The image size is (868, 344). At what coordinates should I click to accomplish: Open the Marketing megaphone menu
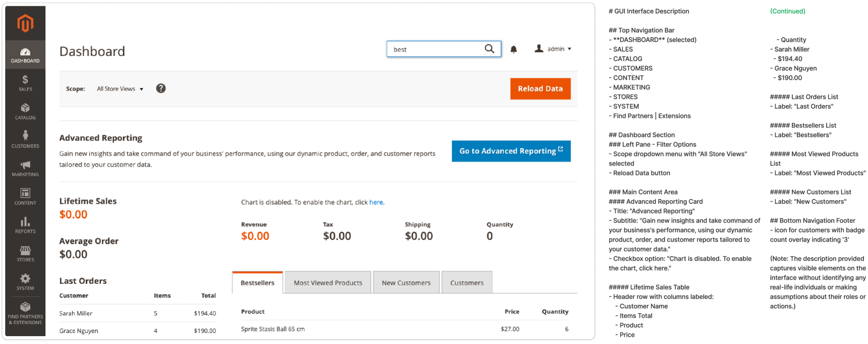pos(25,168)
